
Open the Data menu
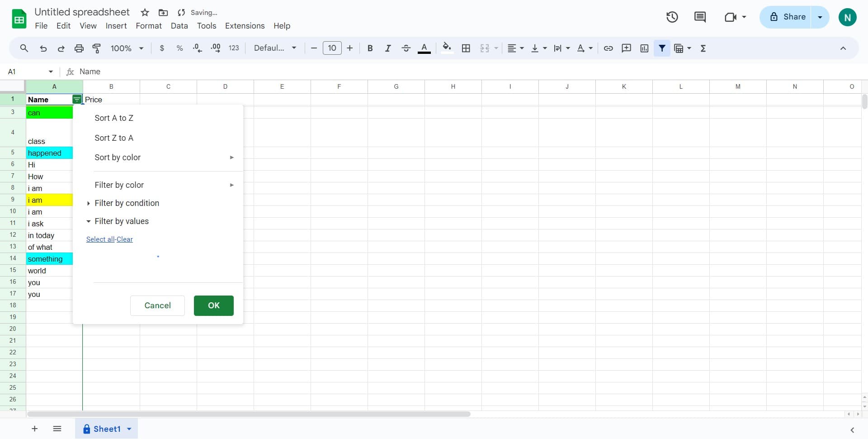179,26
